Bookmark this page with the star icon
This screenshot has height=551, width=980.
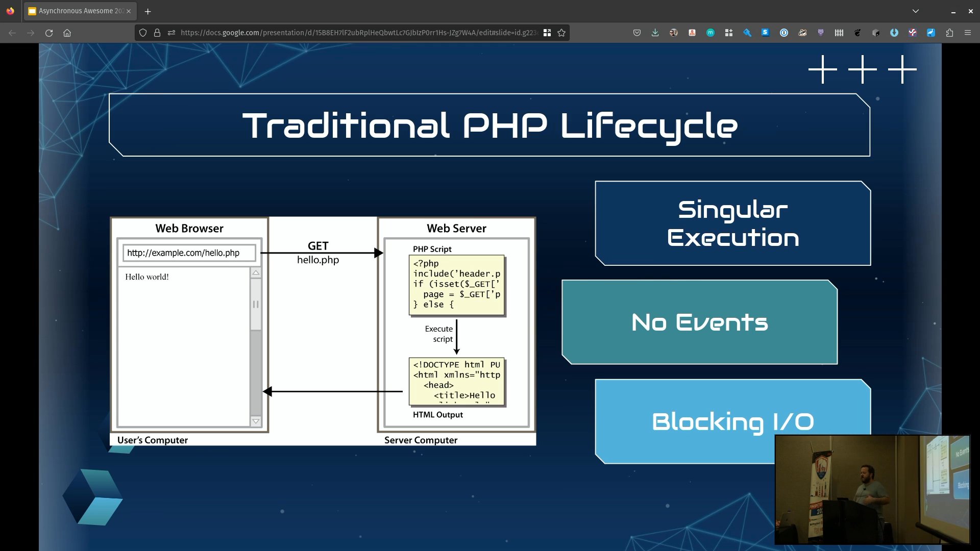pyautogui.click(x=561, y=33)
